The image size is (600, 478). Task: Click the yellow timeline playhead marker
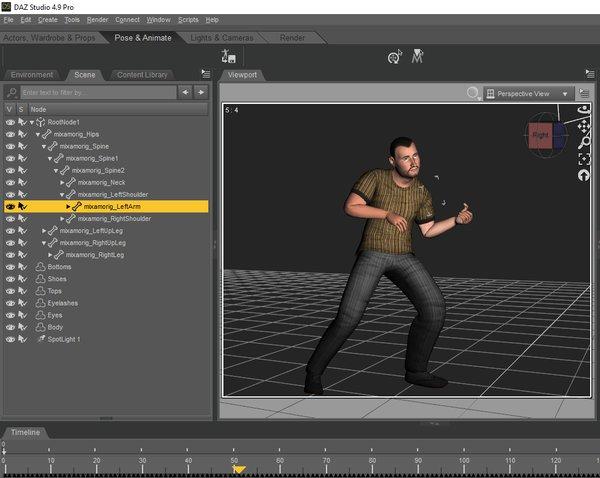pyautogui.click(x=239, y=468)
